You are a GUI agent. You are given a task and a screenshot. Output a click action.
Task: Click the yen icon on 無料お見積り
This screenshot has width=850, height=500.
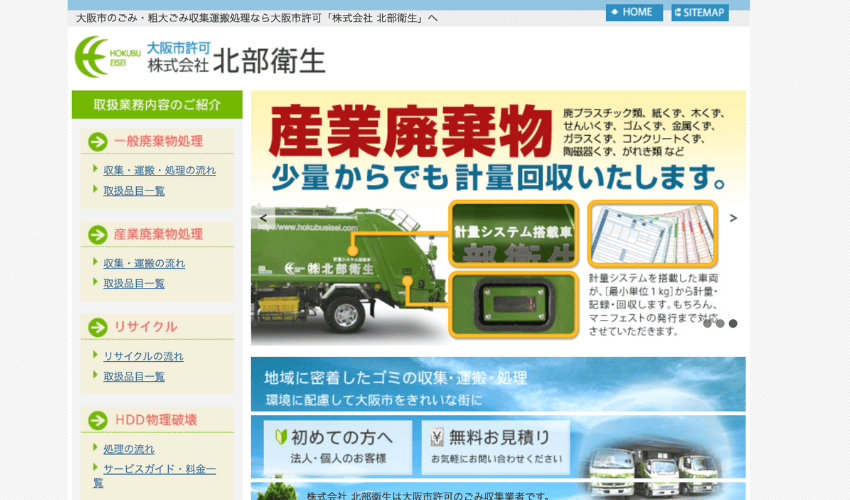click(x=437, y=437)
